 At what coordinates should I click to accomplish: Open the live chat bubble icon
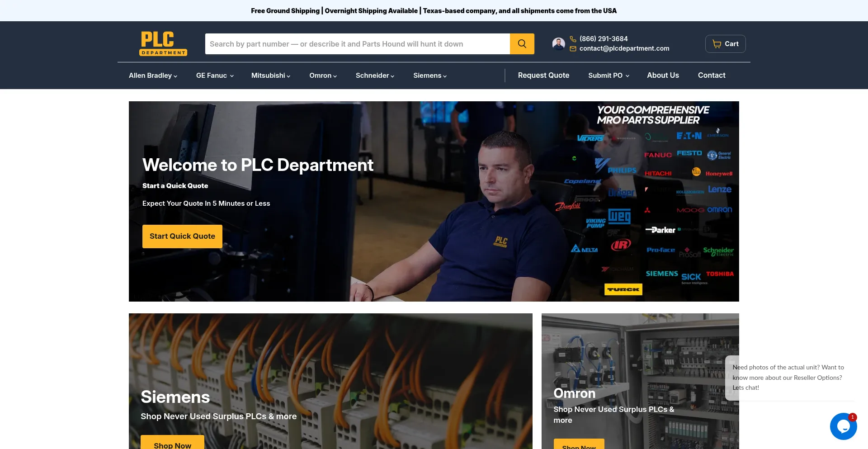[844, 426]
